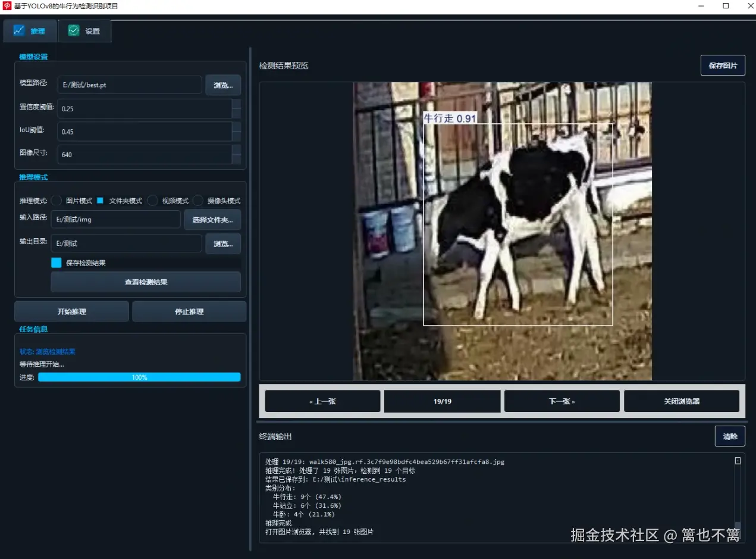Decrease the IoU阈值 with down arrow
Image resolution: width=756 pixels, height=559 pixels.
pyautogui.click(x=237, y=136)
